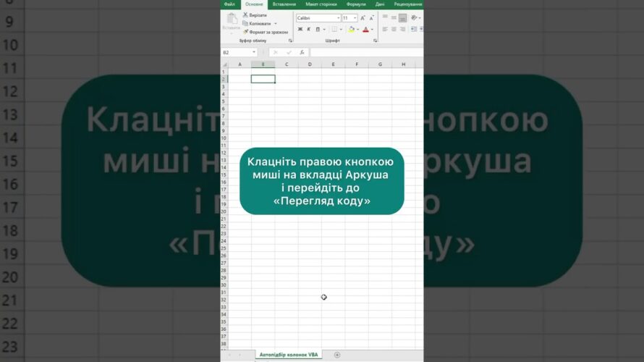Screen dimensions: 644x362
Task: Click the text orientation icon
Action: tap(414, 17)
